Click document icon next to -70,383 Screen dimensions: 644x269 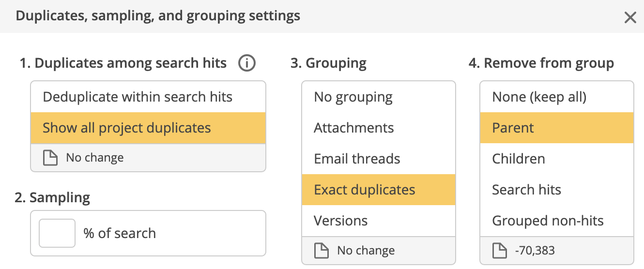tap(500, 251)
